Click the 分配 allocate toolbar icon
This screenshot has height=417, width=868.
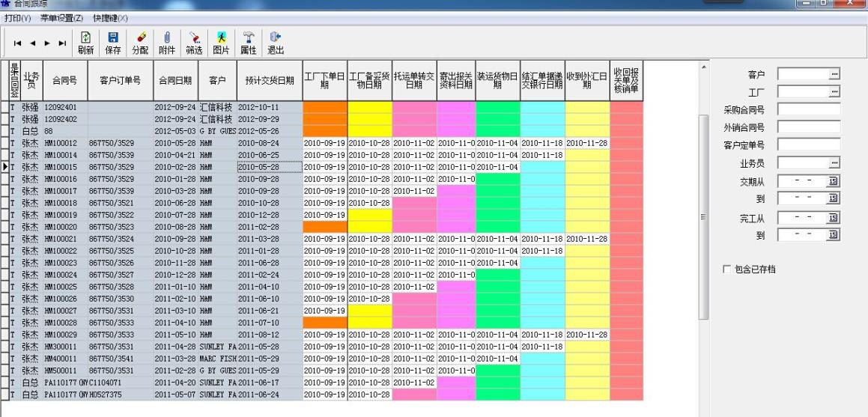point(140,43)
